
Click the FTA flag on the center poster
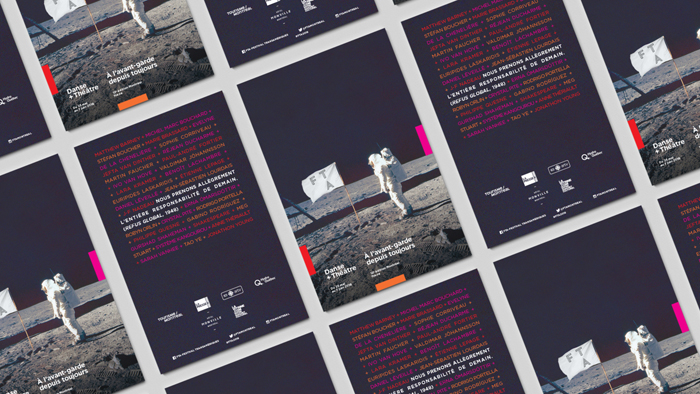click(x=322, y=182)
